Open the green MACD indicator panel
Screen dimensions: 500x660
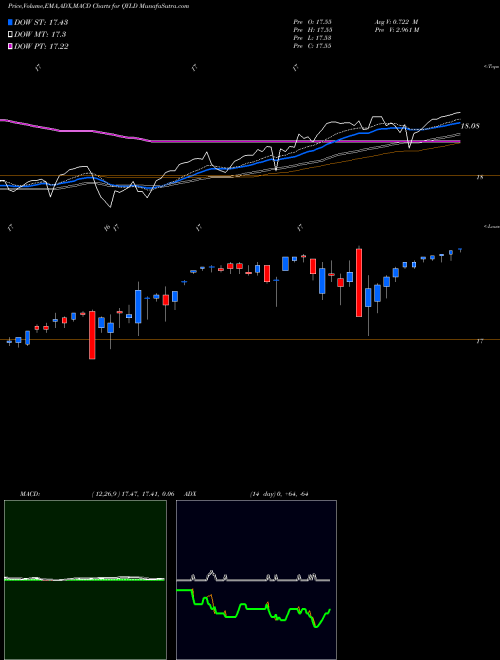85,580
